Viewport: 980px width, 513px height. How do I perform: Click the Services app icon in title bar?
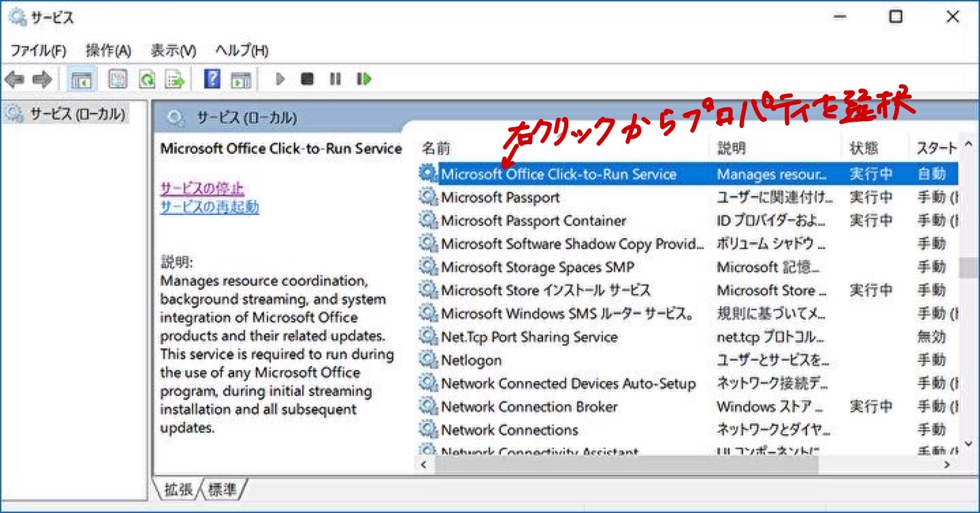[16, 16]
